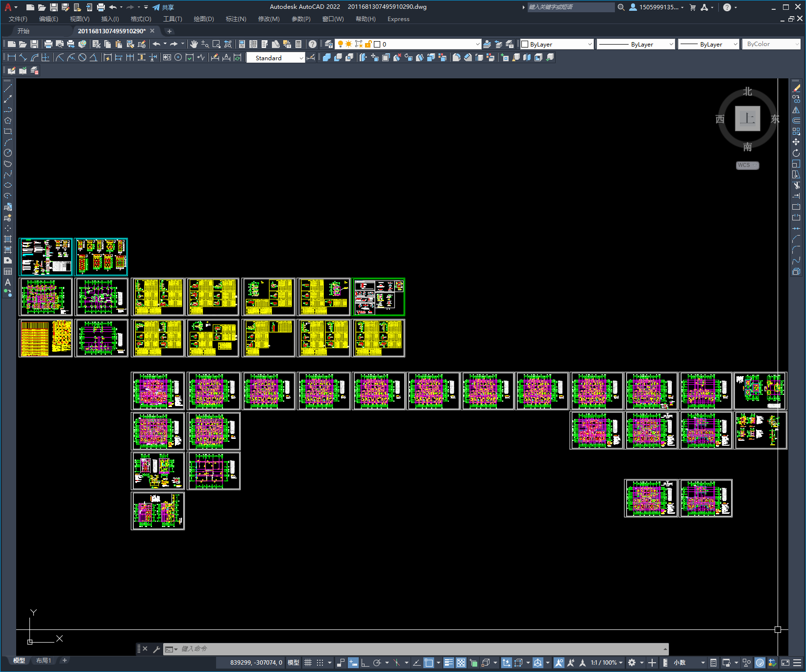The image size is (806, 672).
Task: Open the Pan (hand) tool
Action: (x=194, y=44)
